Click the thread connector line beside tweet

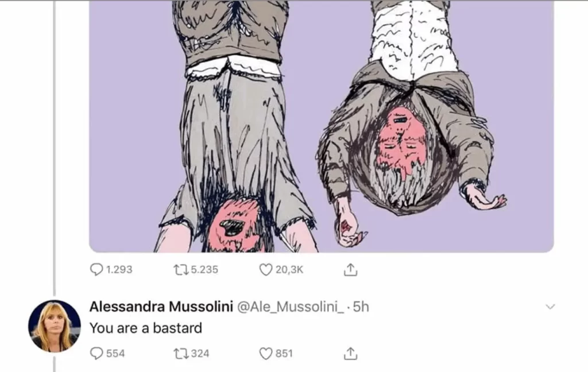[55, 148]
